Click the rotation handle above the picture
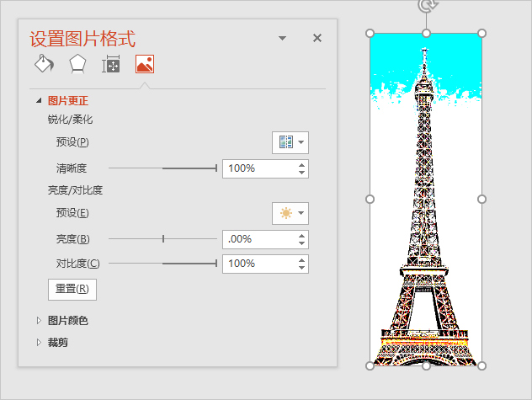This screenshot has width=532, height=400. [x=427, y=5]
